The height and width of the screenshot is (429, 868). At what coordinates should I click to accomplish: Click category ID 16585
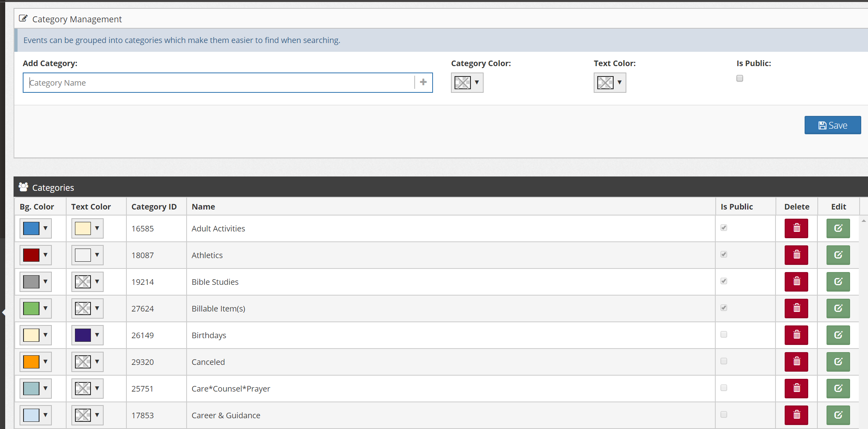coord(142,229)
